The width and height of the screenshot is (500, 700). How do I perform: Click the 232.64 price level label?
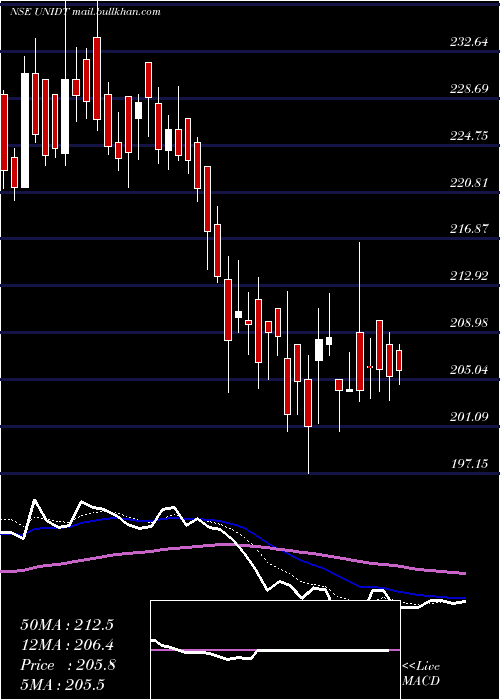click(x=469, y=43)
